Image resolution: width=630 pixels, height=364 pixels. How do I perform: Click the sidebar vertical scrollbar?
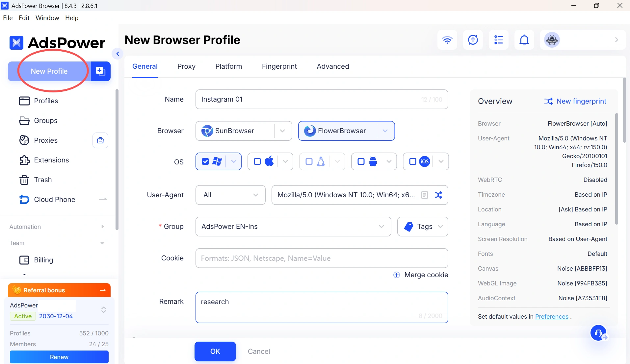(x=117, y=159)
